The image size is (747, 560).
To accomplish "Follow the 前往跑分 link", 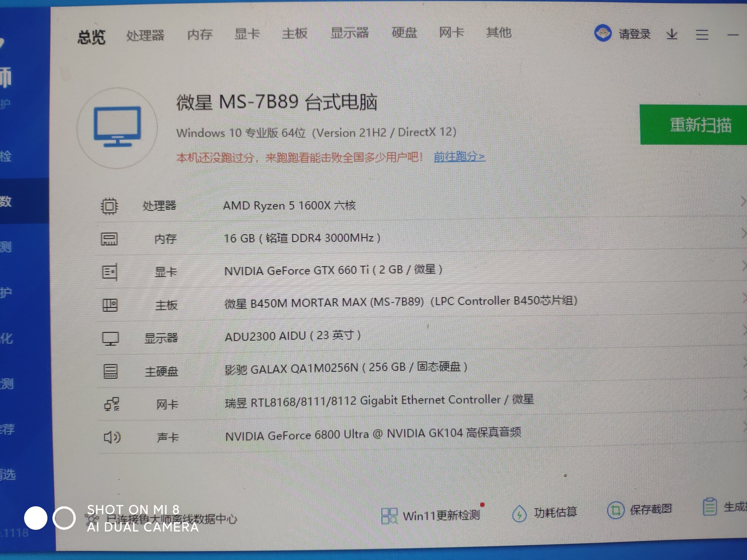I will coord(459,157).
